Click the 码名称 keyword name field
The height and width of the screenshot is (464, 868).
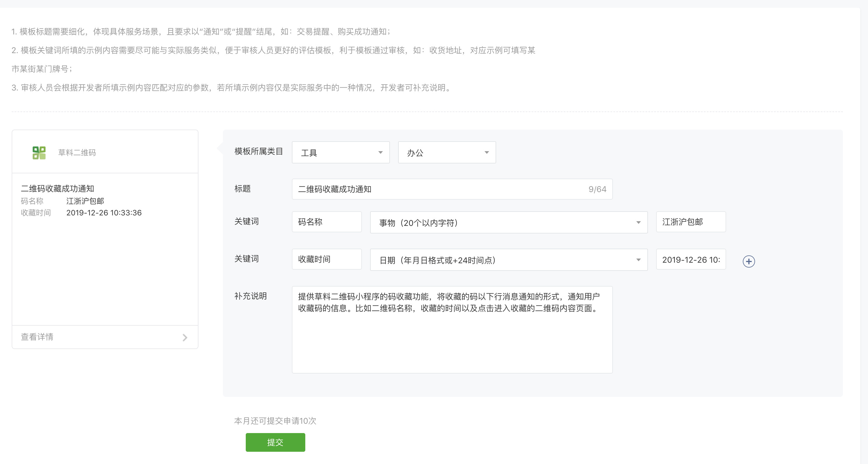tap(327, 222)
